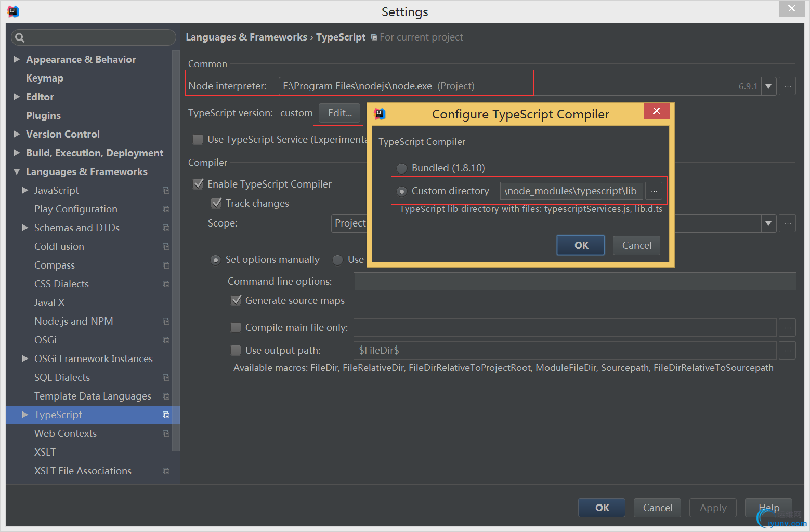Click the IntelliJ logo in Settings title bar

13,11
